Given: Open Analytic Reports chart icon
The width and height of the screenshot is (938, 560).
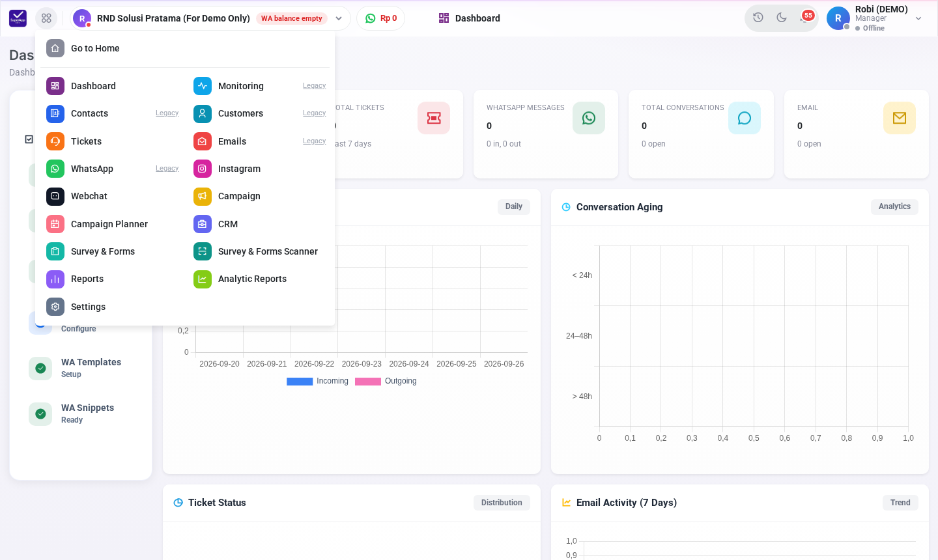Looking at the screenshot, I should click(x=203, y=279).
